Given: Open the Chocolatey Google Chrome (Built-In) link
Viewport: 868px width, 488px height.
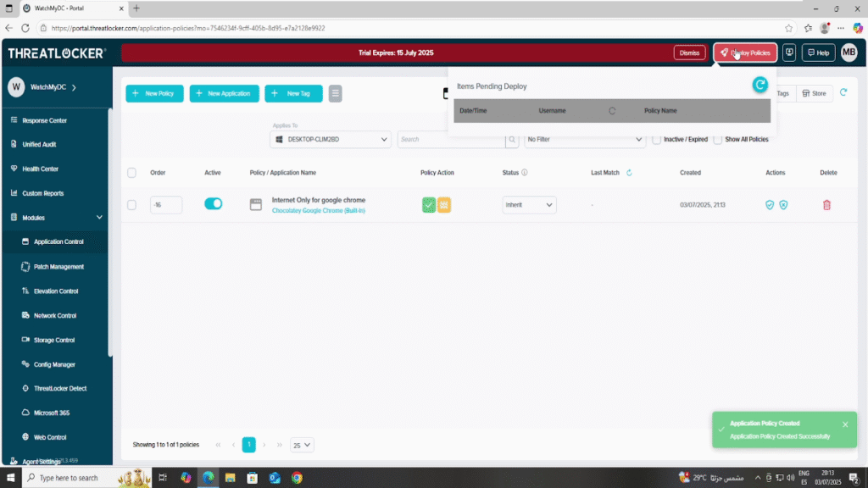Looking at the screenshot, I should (319, 210).
